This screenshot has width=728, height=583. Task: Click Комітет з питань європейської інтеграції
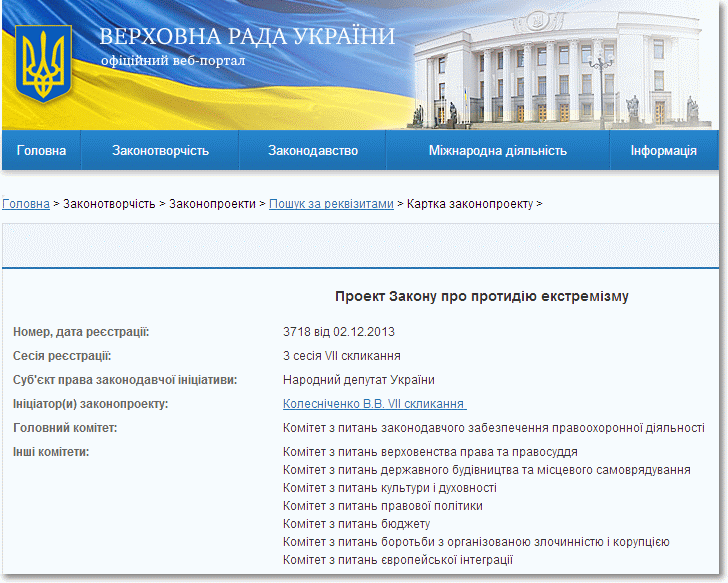click(x=397, y=560)
